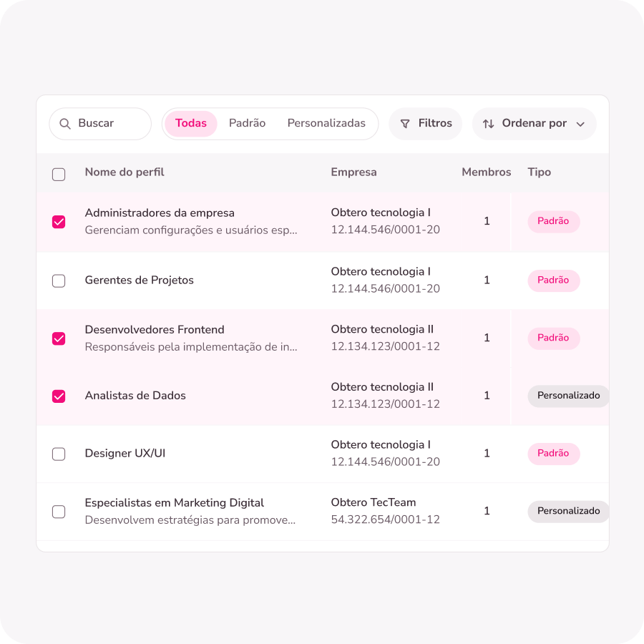Image resolution: width=644 pixels, height=644 pixels.
Task: Switch to the Padrão tab
Action: pos(247,124)
